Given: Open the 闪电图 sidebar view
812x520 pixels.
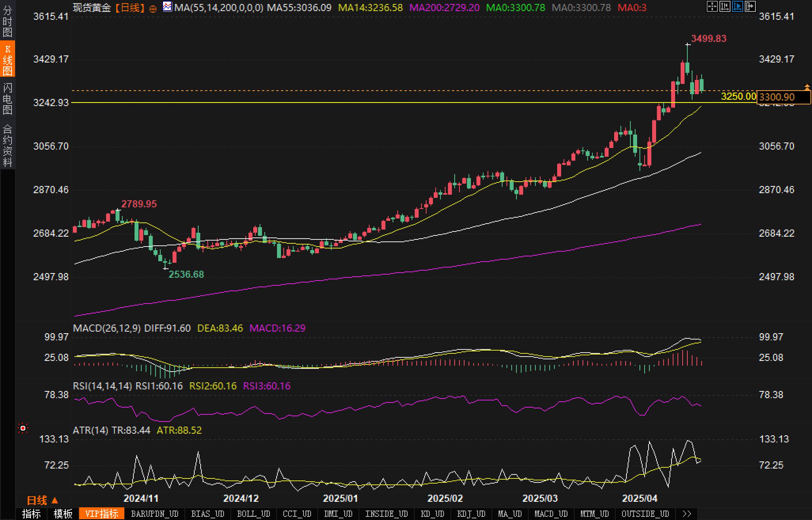Looking at the screenshot, I should pos(8,99).
